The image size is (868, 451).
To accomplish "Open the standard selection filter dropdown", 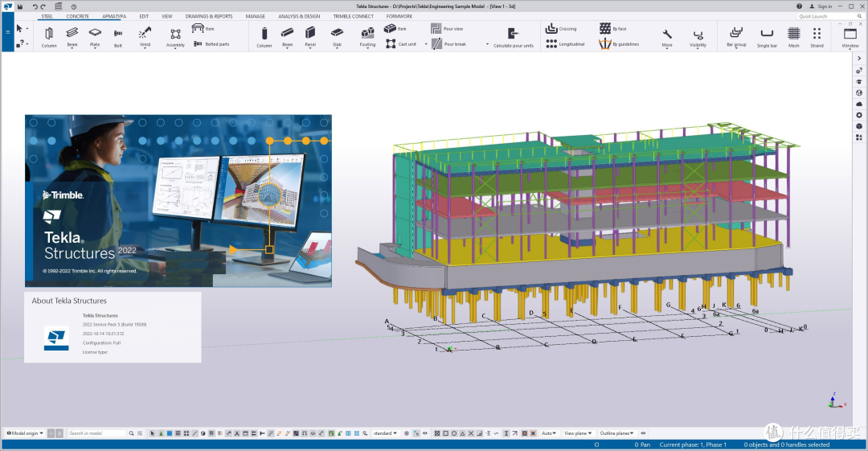I will [x=385, y=433].
